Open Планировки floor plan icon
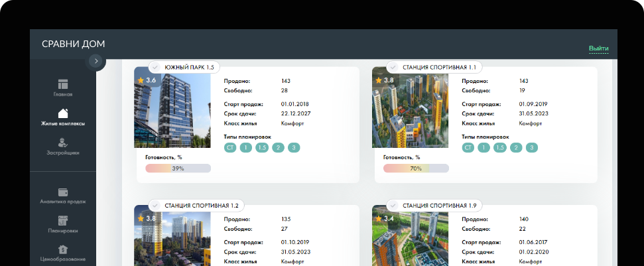The height and width of the screenshot is (266, 644). coord(63,220)
